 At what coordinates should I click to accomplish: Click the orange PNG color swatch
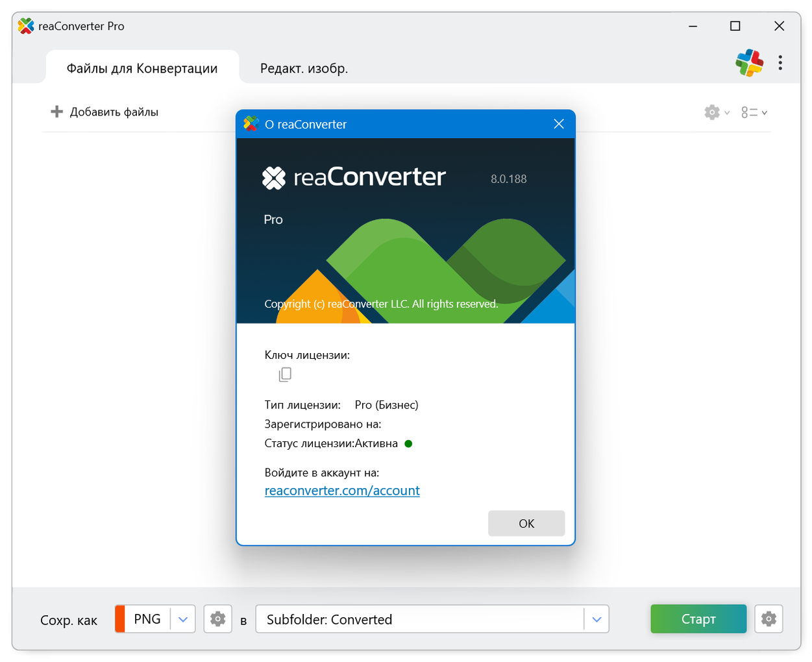pos(120,619)
